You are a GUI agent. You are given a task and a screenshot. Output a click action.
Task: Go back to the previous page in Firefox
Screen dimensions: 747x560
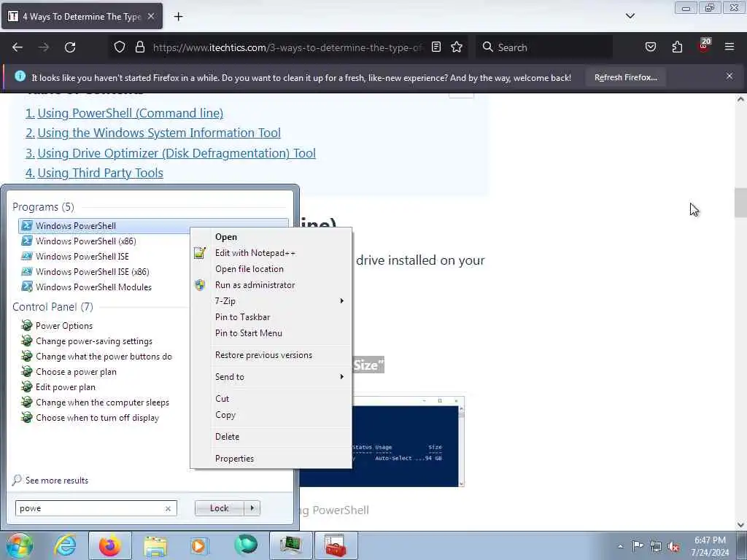(18, 47)
